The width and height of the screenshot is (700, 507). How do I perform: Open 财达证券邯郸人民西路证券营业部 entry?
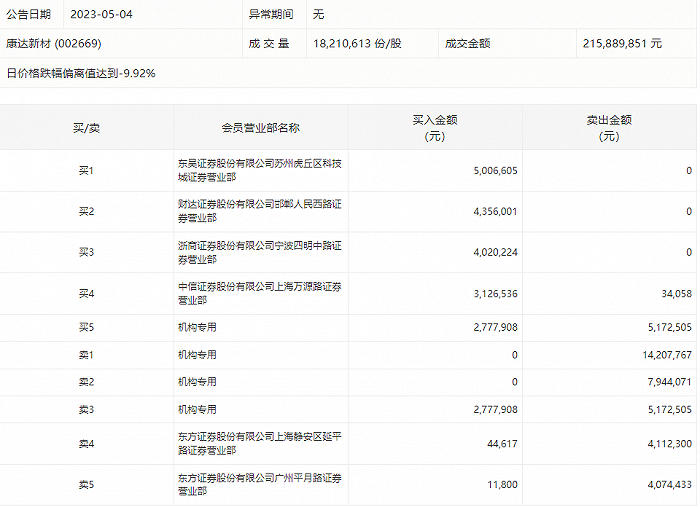(x=260, y=211)
